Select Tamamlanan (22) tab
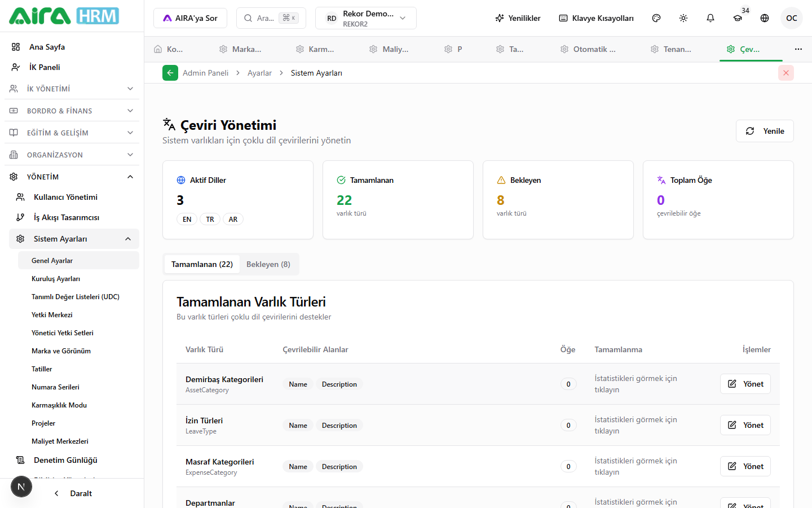This screenshot has height=508, width=812. 202,264
